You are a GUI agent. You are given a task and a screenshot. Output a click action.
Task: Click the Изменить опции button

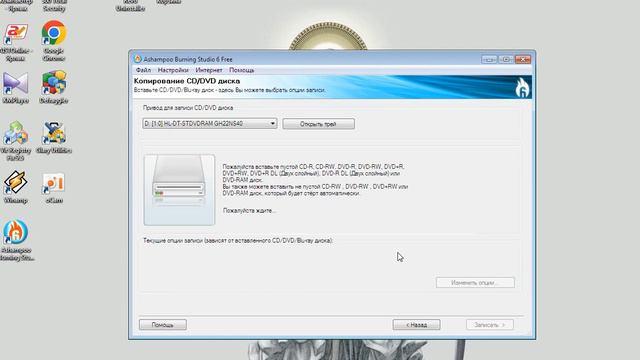coord(475,282)
